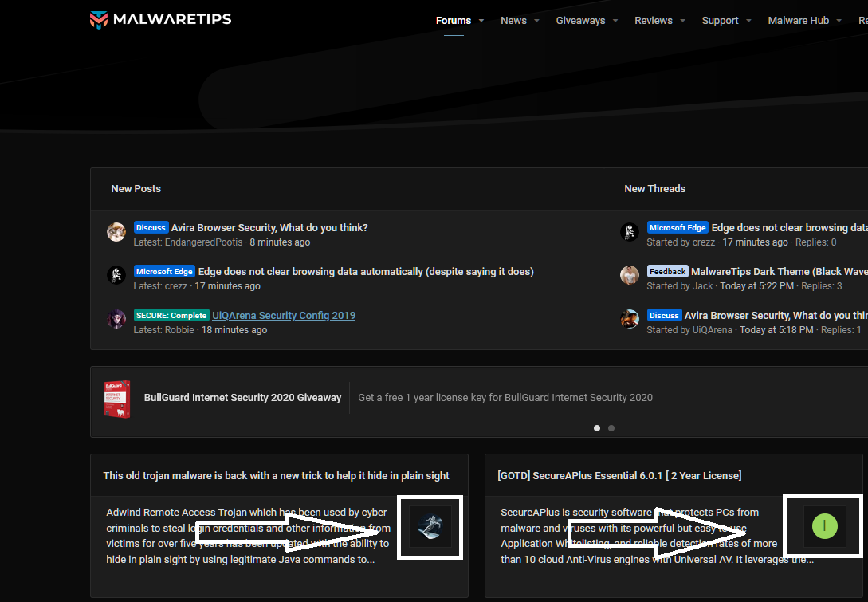Select the first carousel dot

pos(597,428)
